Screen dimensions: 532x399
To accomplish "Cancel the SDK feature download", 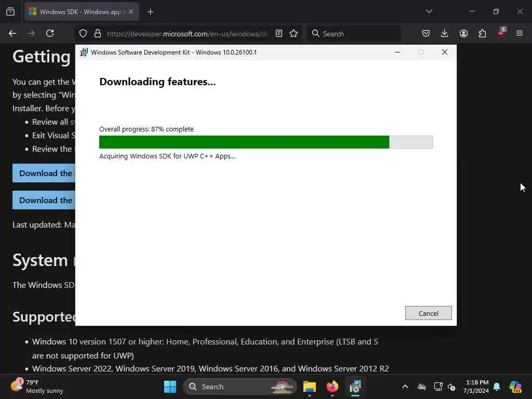I will [x=428, y=313].
